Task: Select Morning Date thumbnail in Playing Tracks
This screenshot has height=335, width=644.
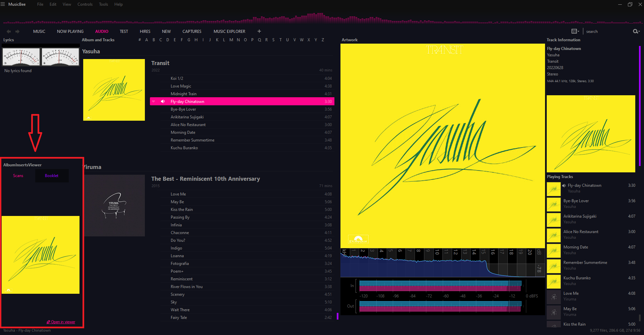Action: click(x=554, y=251)
